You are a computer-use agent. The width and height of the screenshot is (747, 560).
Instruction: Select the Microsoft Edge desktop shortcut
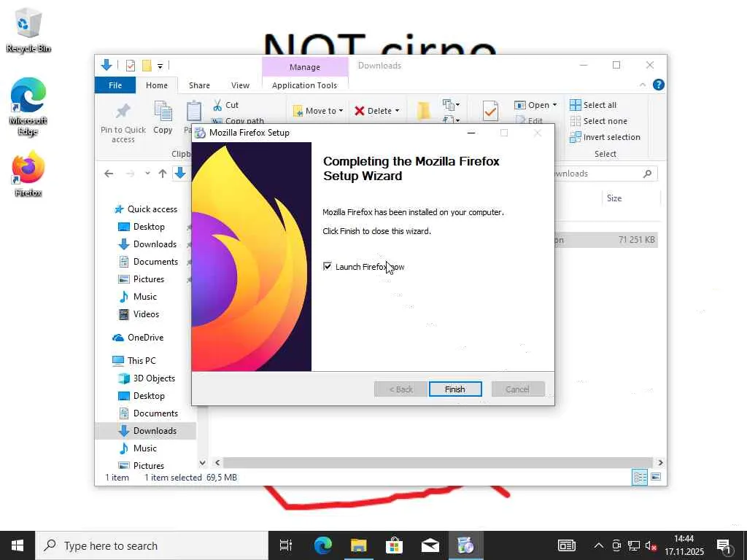[x=28, y=106]
